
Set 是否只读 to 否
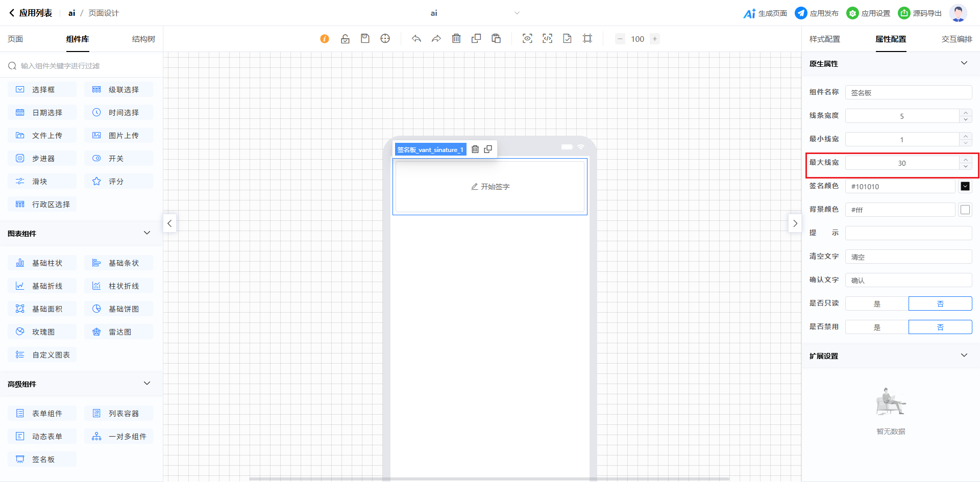pos(940,303)
